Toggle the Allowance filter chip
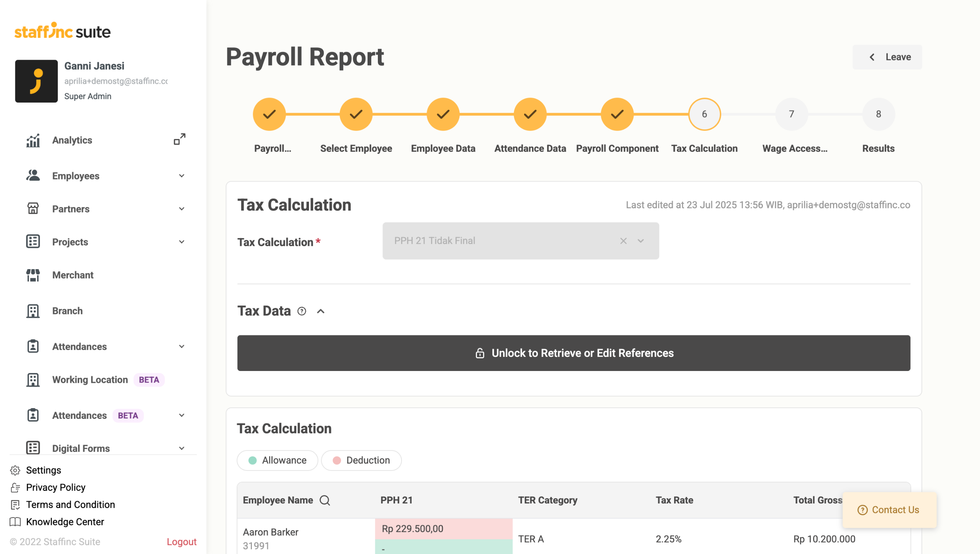 (277, 460)
